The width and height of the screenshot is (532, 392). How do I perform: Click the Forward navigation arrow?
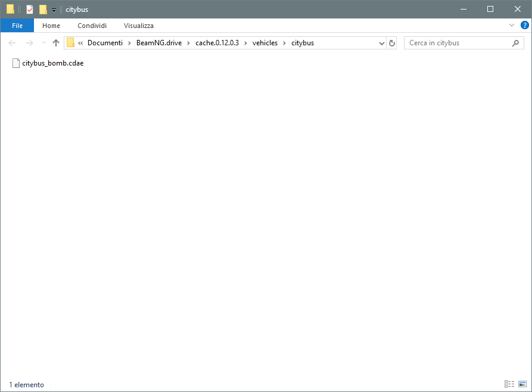(x=30, y=43)
